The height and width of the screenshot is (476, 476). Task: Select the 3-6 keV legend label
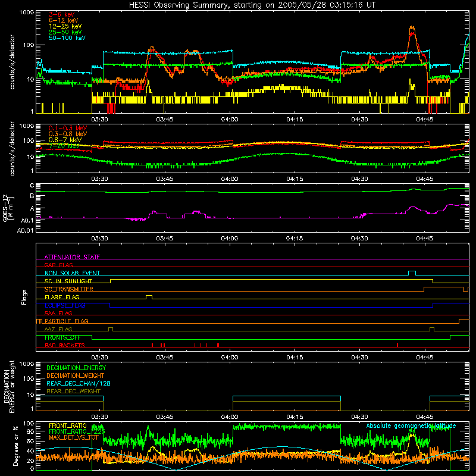pyautogui.click(x=62, y=14)
